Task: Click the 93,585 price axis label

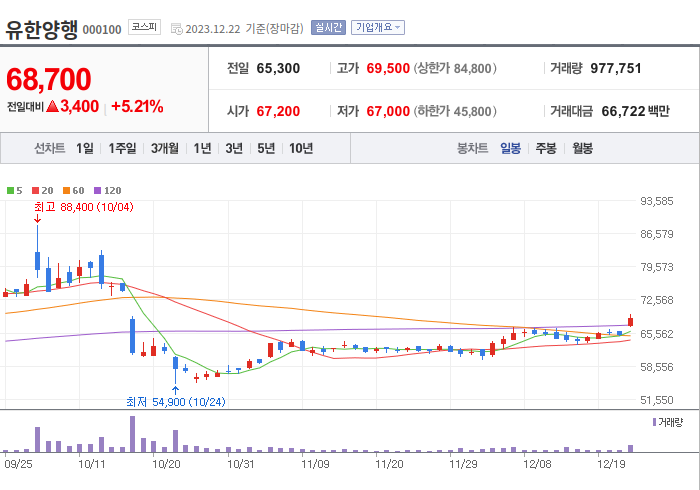Action: pos(657,201)
